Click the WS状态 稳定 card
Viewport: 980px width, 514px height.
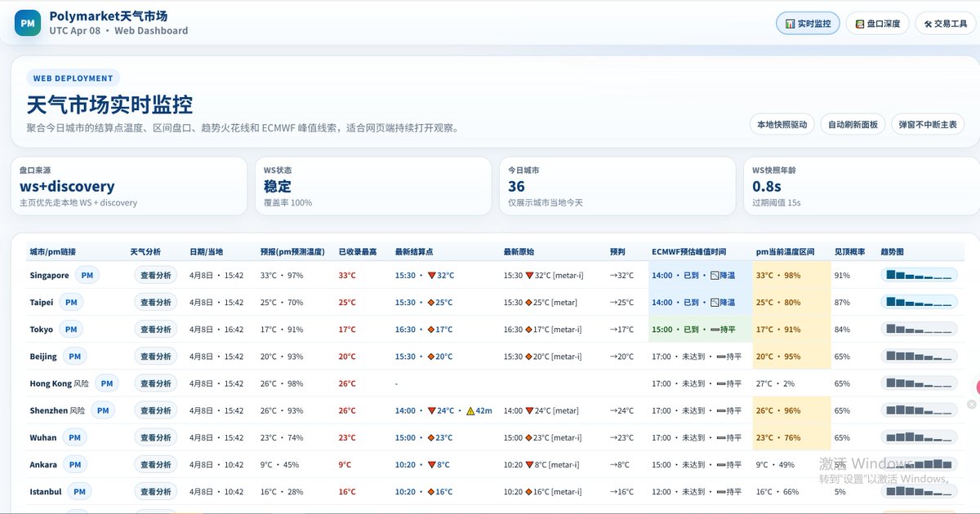coord(373,186)
